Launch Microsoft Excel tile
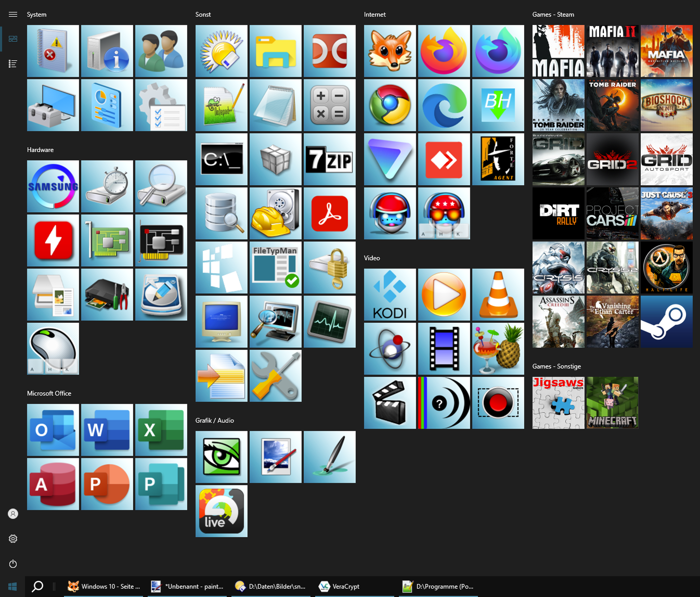Image resolution: width=700 pixels, height=597 pixels. click(161, 430)
